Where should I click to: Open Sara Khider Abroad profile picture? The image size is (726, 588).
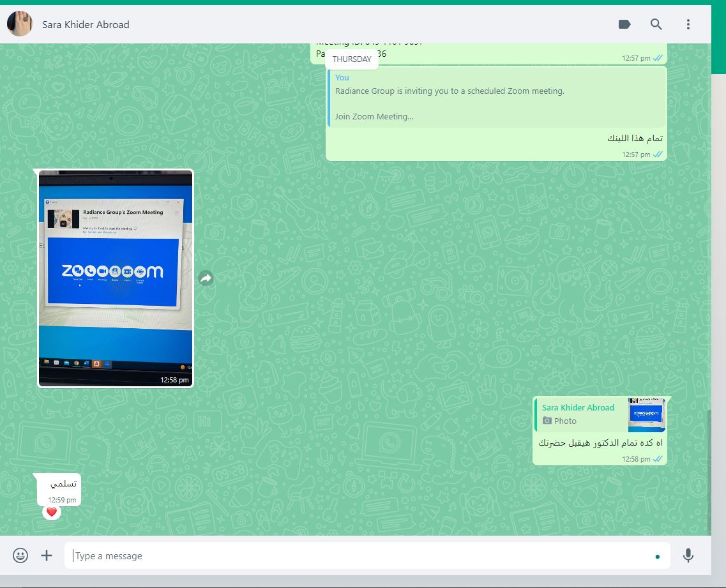tap(19, 24)
